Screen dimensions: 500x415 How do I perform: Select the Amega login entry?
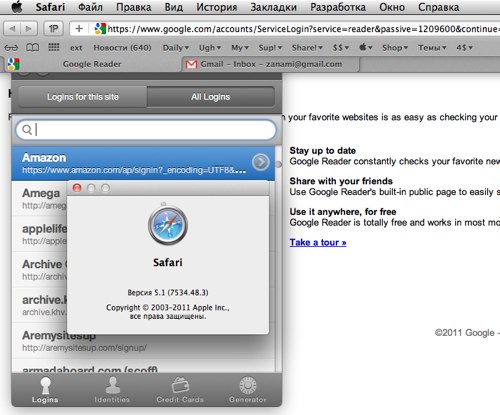coord(39,199)
